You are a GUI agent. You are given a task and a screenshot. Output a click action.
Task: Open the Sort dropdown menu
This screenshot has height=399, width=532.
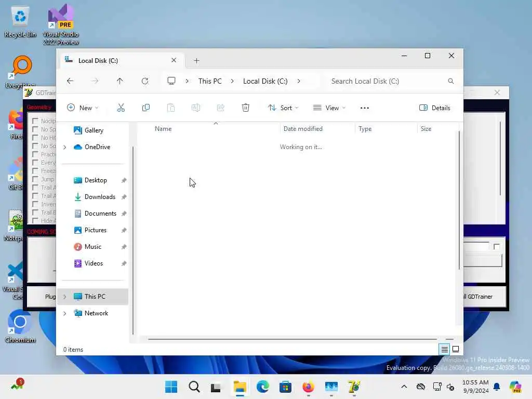(x=283, y=108)
